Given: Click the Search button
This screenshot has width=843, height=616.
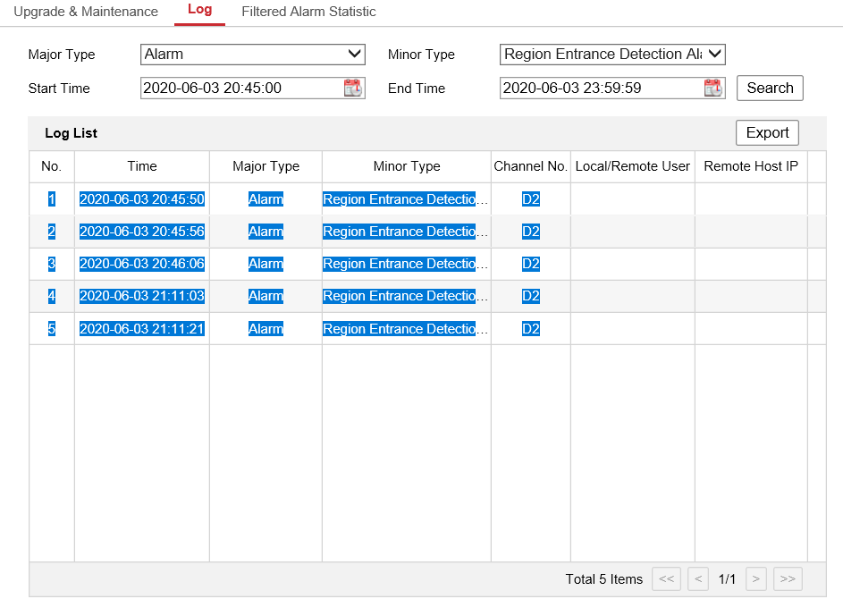Looking at the screenshot, I should pyautogui.click(x=770, y=88).
